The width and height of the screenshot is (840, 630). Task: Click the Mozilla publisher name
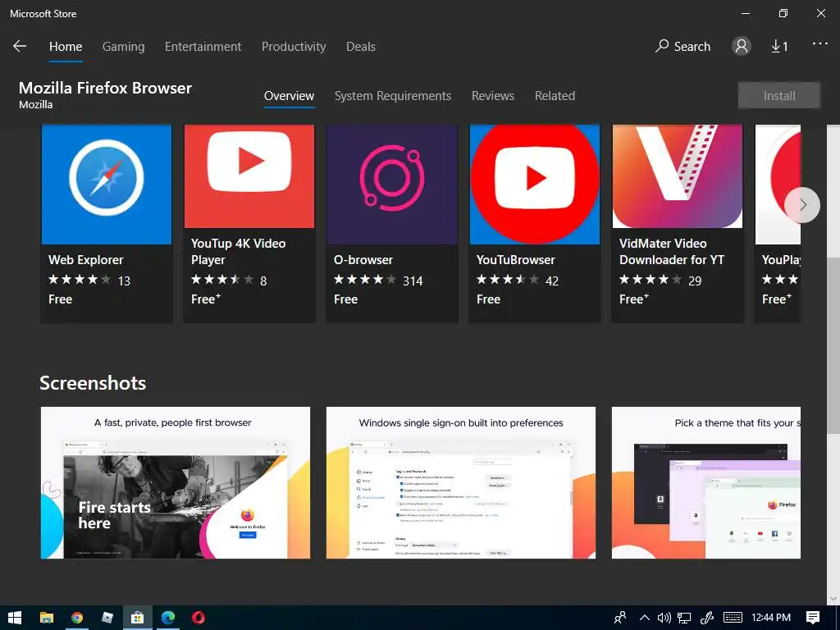pos(36,104)
